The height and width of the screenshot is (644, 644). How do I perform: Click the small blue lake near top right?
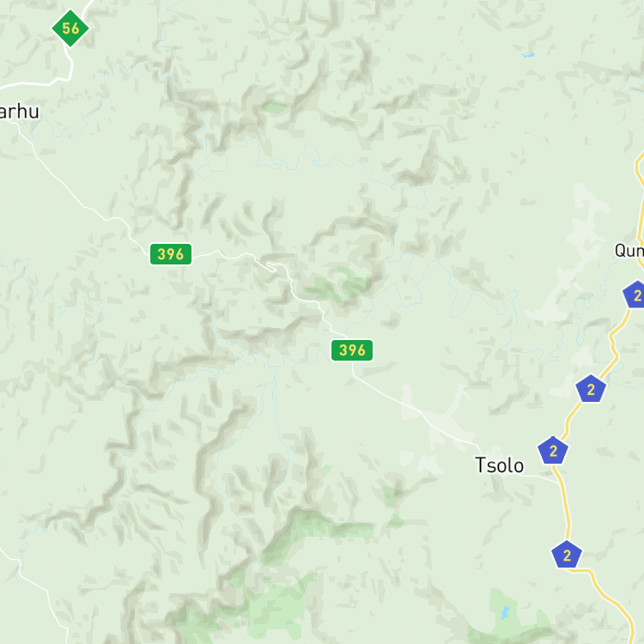point(528,55)
